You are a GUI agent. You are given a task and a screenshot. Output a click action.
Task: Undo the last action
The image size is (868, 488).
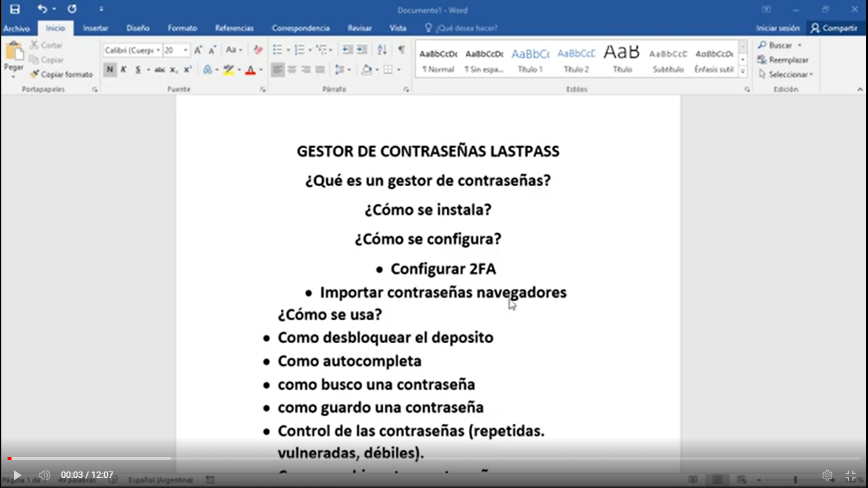[x=42, y=10]
